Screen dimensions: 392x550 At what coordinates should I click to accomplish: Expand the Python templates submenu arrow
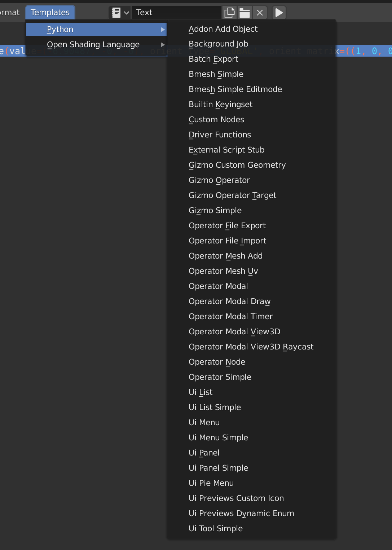click(x=163, y=30)
